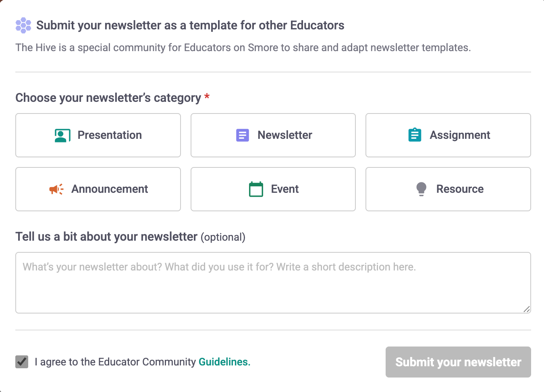Open the Educator Community Guidelines link
The height and width of the screenshot is (392, 544).
(224, 362)
